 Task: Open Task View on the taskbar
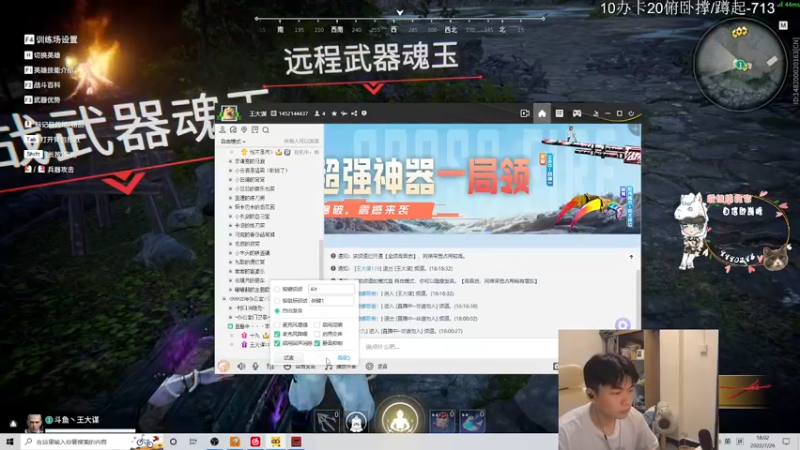pos(193,442)
